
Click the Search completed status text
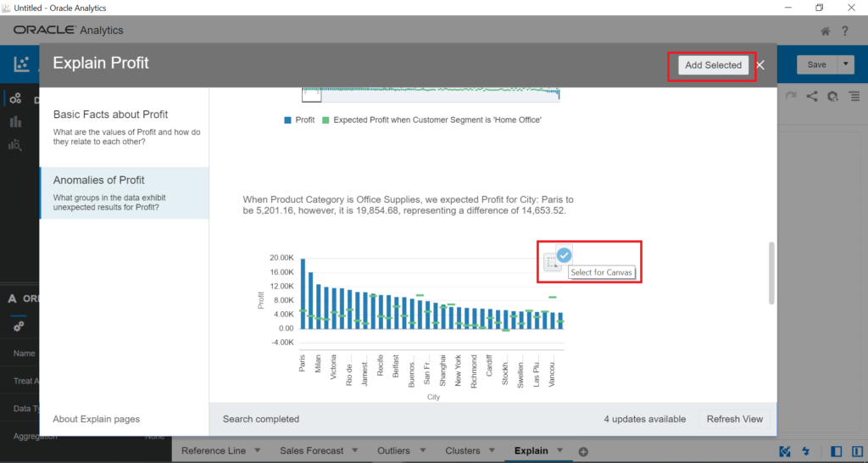261,419
